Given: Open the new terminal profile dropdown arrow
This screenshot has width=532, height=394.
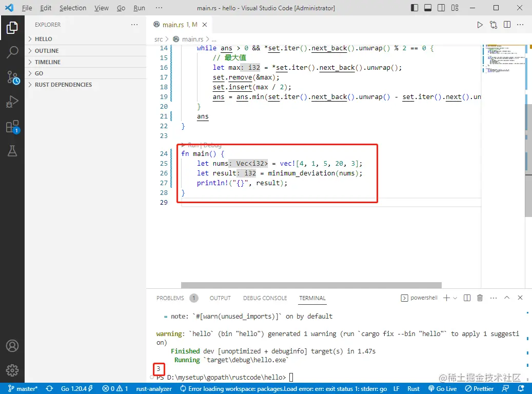Looking at the screenshot, I should tap(455, 298).
